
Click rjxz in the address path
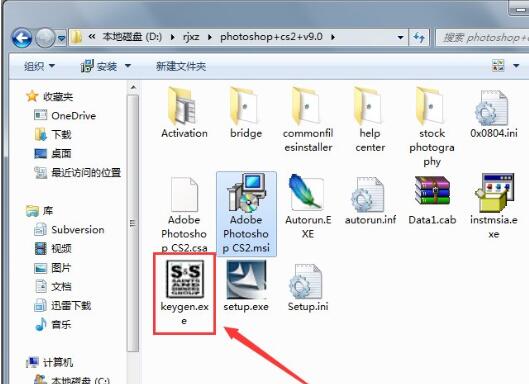coord(191,36)
